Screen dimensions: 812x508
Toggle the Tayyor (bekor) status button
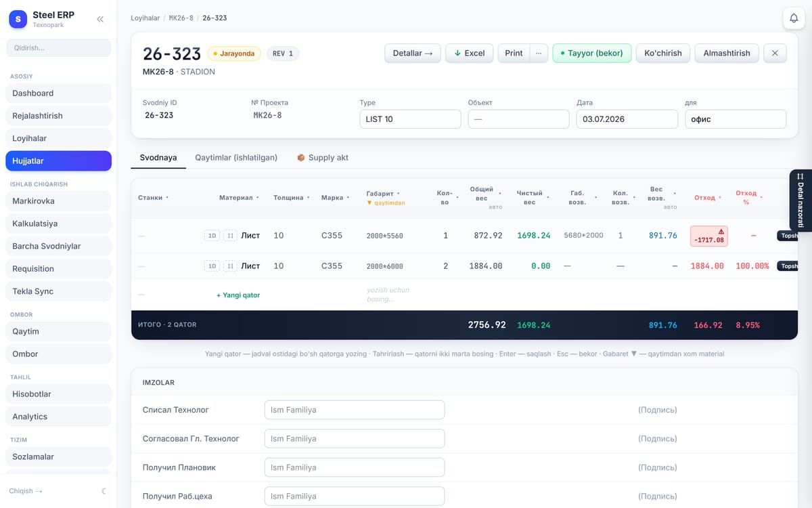[x=592, y=53]
